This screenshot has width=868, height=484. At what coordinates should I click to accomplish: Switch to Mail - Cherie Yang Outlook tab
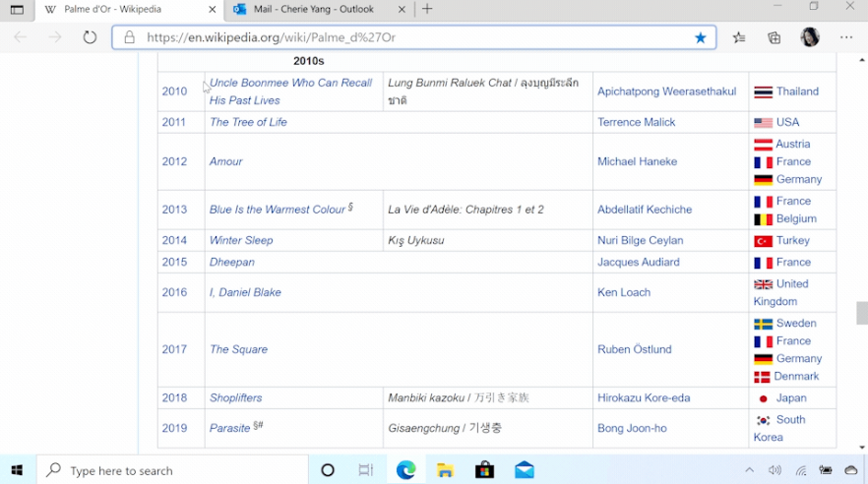pyautogui.click(x=313, y=9)
